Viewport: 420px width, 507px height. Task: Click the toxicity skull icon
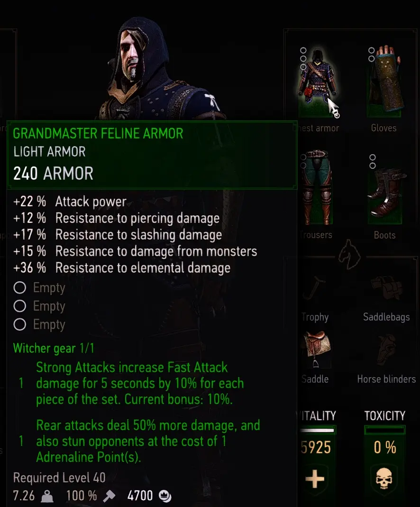(x=384, y=479)
